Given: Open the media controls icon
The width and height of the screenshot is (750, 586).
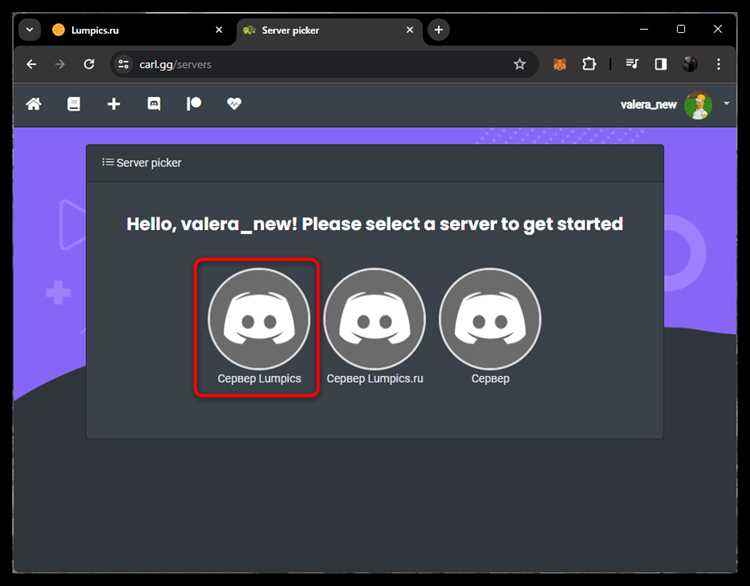Looking at the screenshot, I should click(x=632, y=64).
